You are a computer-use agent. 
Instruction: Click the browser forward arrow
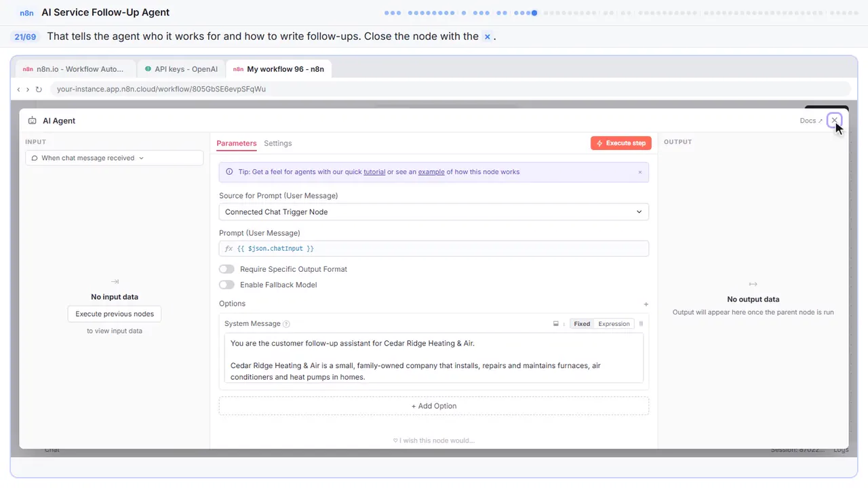28,89
